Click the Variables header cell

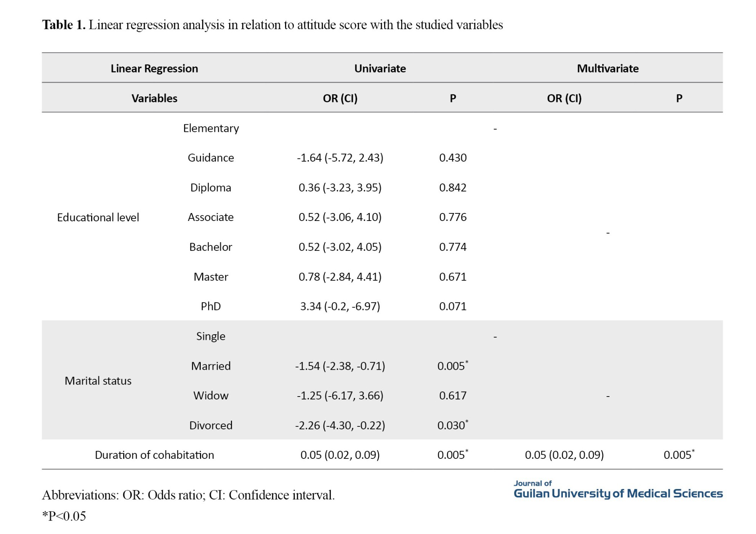click(x=154, y=98)
